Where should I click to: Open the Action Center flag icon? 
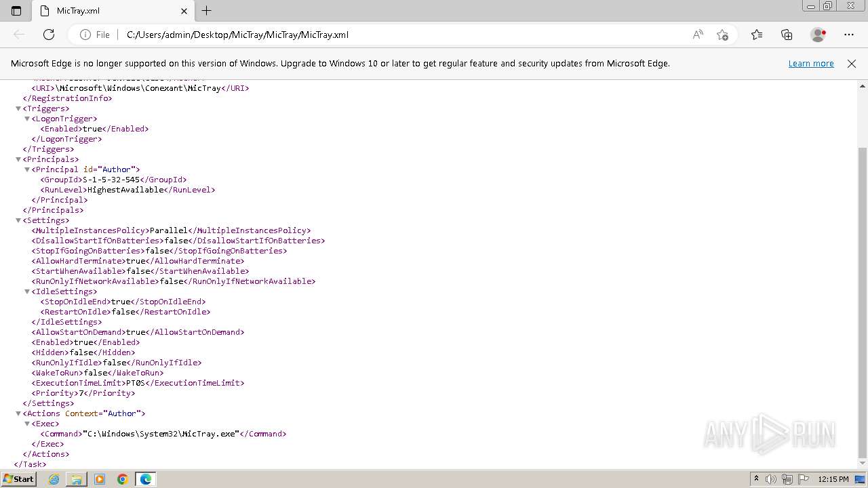(804, 479)
